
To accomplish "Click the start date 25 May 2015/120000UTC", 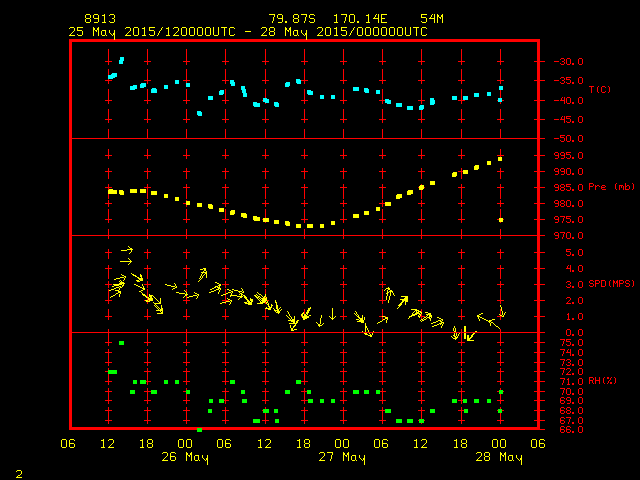I will coord(152,32).
